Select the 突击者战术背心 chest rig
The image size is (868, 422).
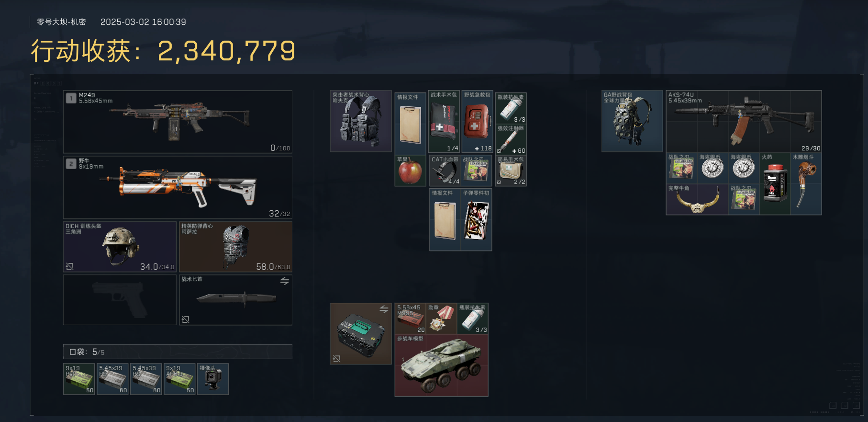tap(361, 121)
